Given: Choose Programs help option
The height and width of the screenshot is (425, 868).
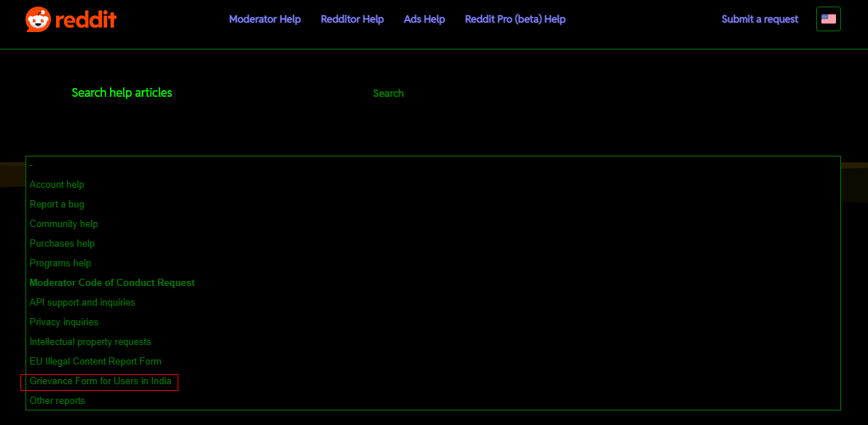Looking at the screenshot, I should [433, 263].
